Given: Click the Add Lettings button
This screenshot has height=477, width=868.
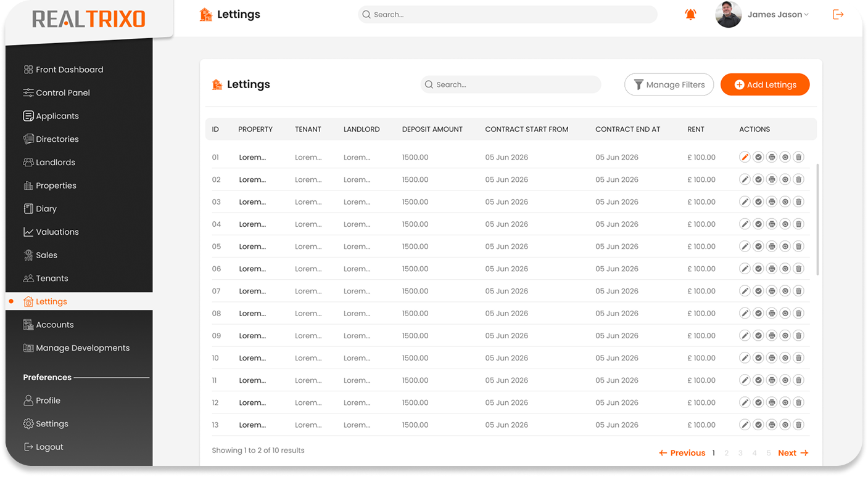Looking at the screenshot, I should tap(765, 84).
